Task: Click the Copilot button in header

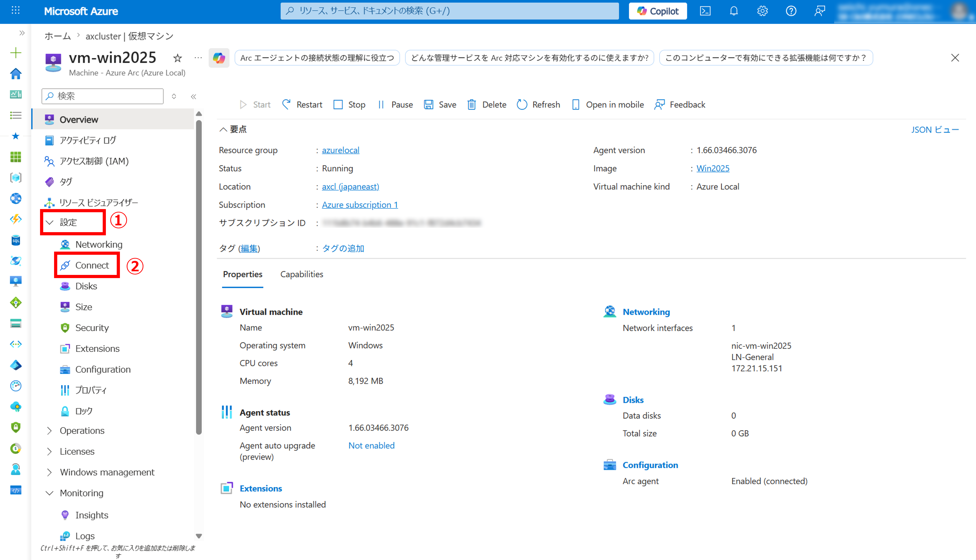Action: [x=658, y=11]
